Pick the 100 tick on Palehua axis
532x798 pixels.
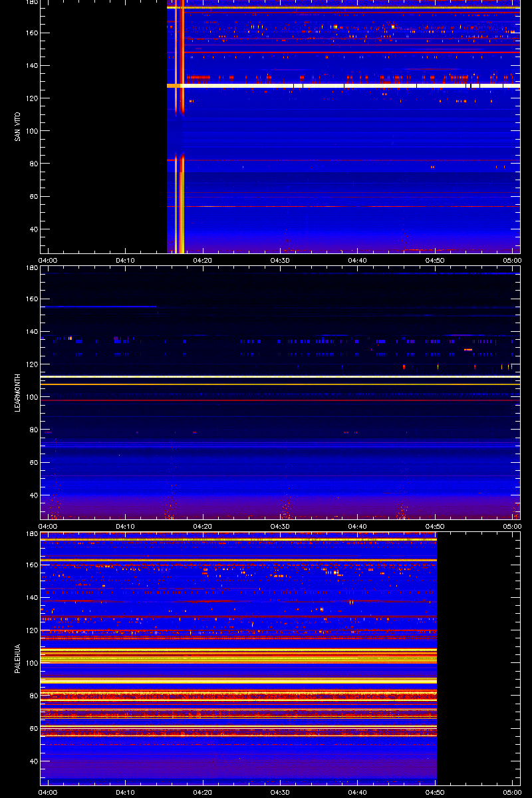[31, 663]
